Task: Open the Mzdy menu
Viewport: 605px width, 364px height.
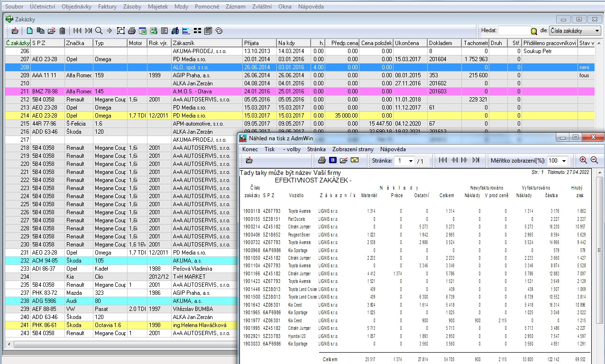Action: click(x=181, y=7)
